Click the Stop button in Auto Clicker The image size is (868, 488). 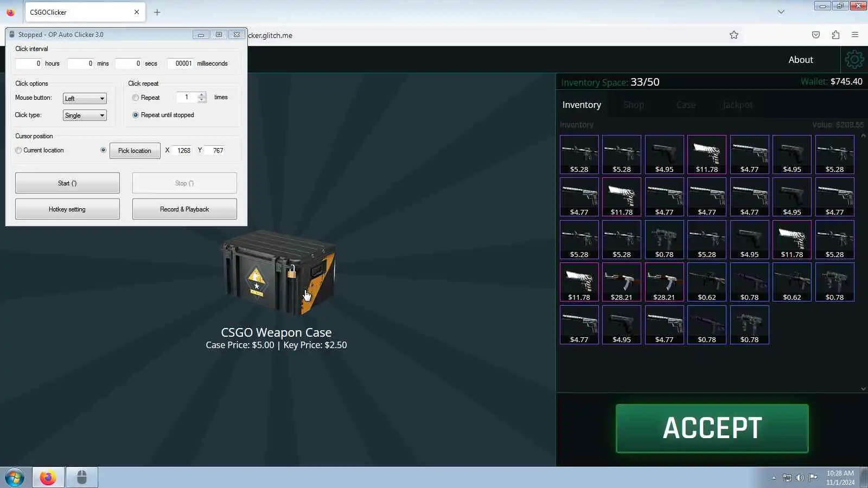184,183
